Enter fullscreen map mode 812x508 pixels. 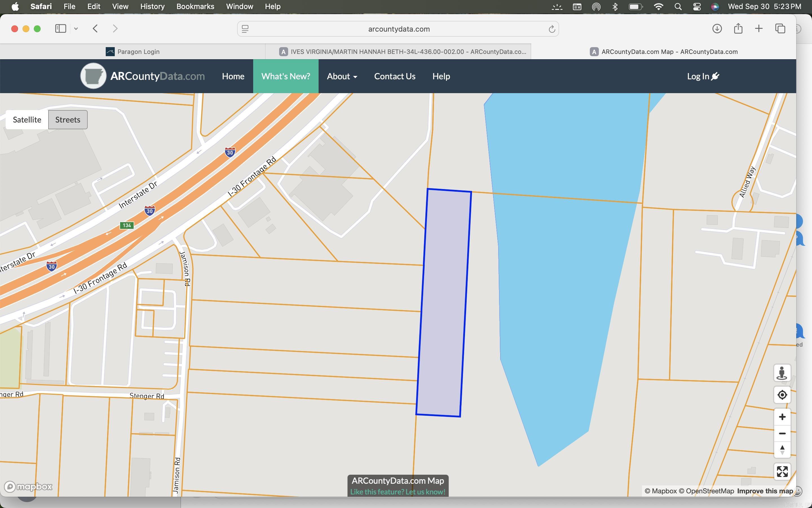(x=782, y=472)
